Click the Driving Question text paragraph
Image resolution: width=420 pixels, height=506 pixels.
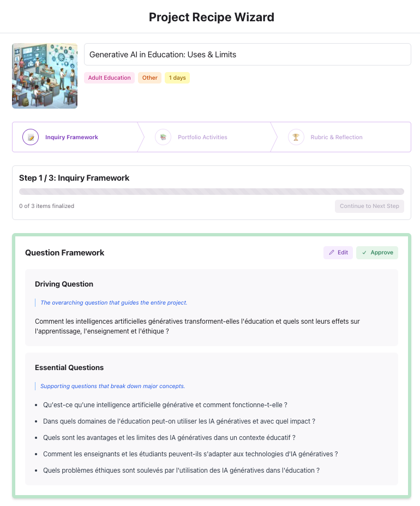click(197, 326)
